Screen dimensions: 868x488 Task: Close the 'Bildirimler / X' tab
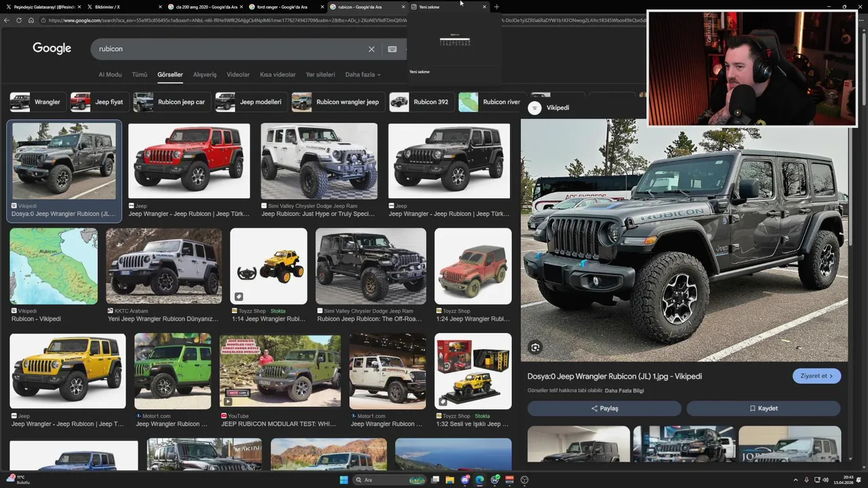(x=160, y=7)
